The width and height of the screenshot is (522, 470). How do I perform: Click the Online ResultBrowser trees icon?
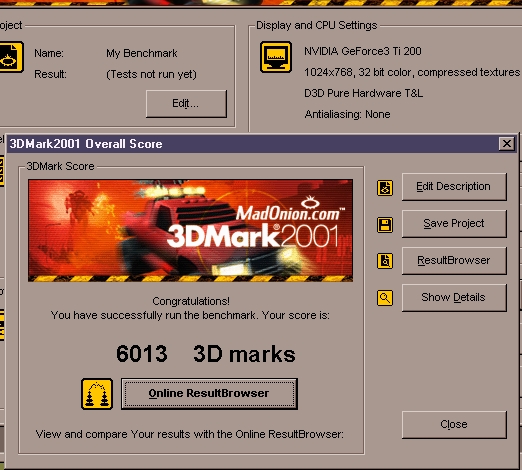click(97, 394)
